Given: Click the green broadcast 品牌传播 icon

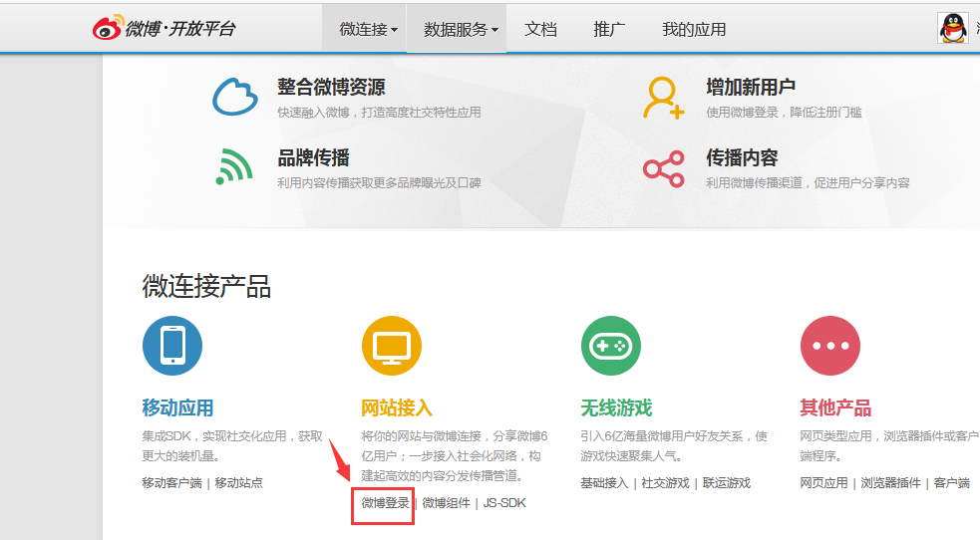Looking at the screenshot, I should [x=235, y=166].
